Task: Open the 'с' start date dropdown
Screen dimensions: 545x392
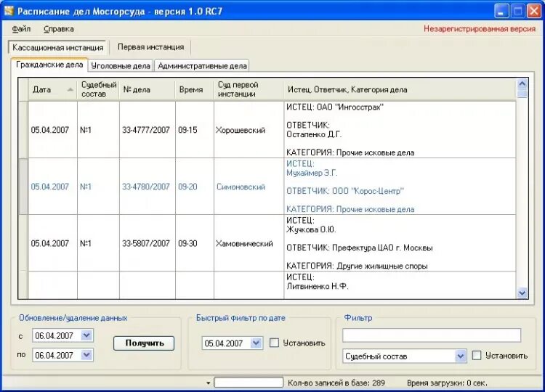Action: (86, 335)
